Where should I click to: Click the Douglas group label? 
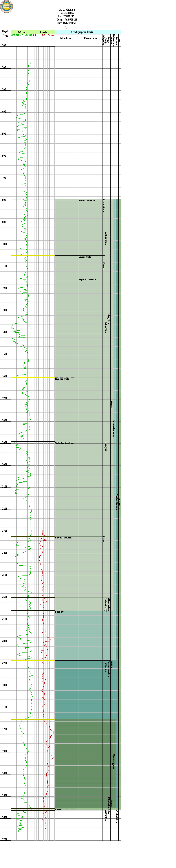pyautogui.click(x=106, y=446)
